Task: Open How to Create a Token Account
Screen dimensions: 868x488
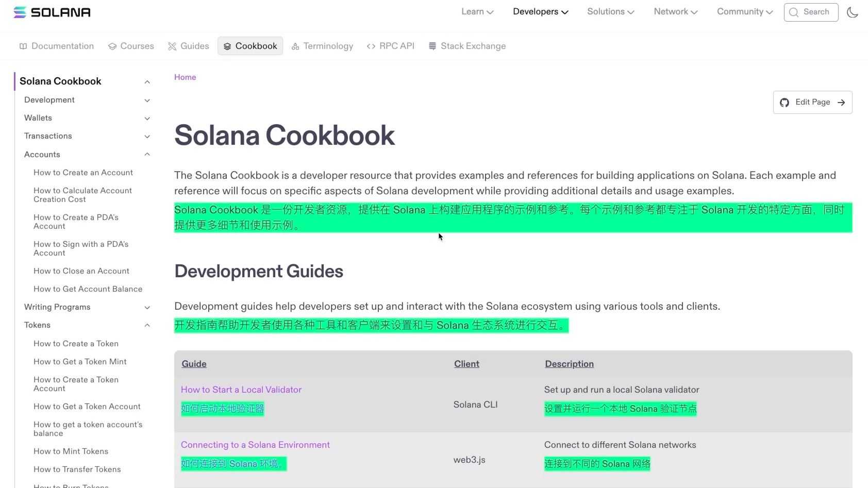Action: point(76,384)
